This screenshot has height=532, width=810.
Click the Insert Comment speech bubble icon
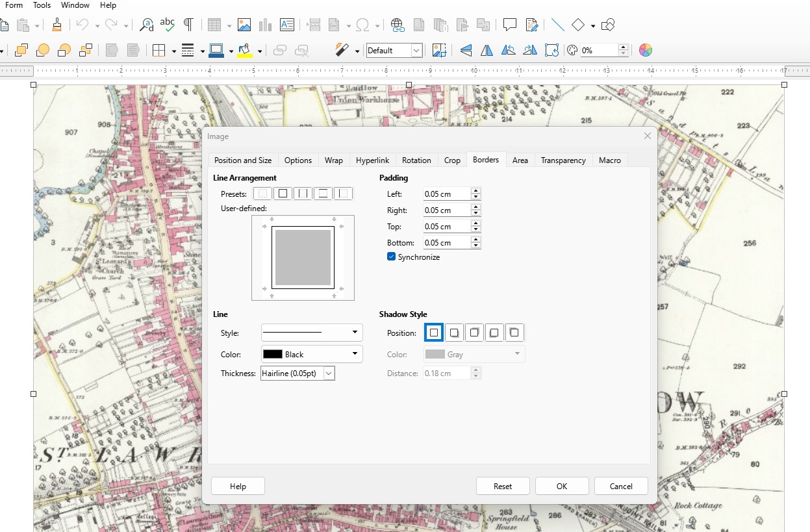(x=510, y=25)
